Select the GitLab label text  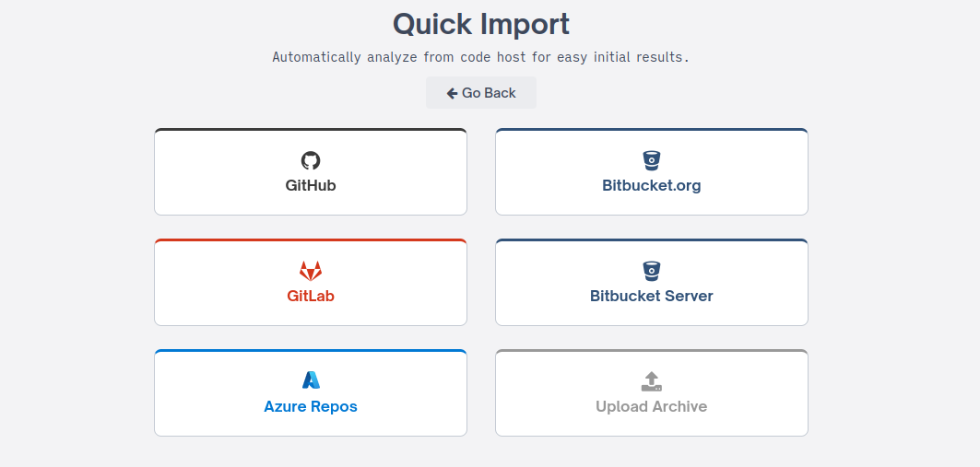pyautogui.click(x=311, y=296)
